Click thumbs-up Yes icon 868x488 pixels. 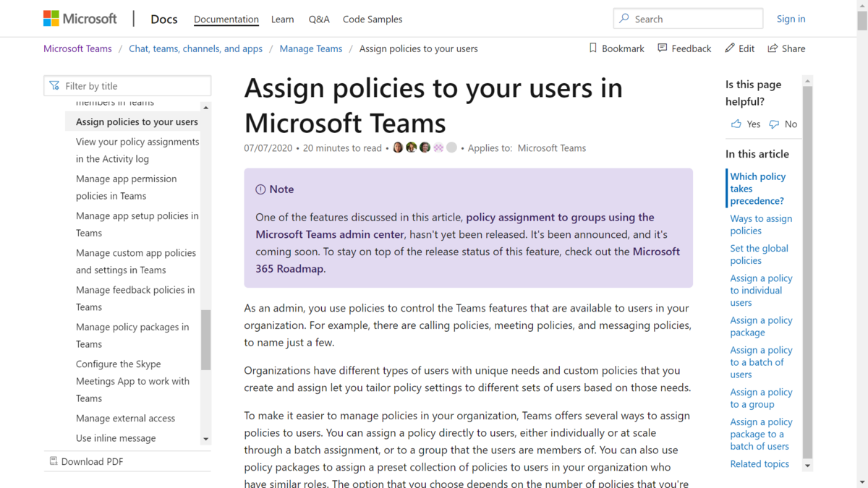click(736, 124)
